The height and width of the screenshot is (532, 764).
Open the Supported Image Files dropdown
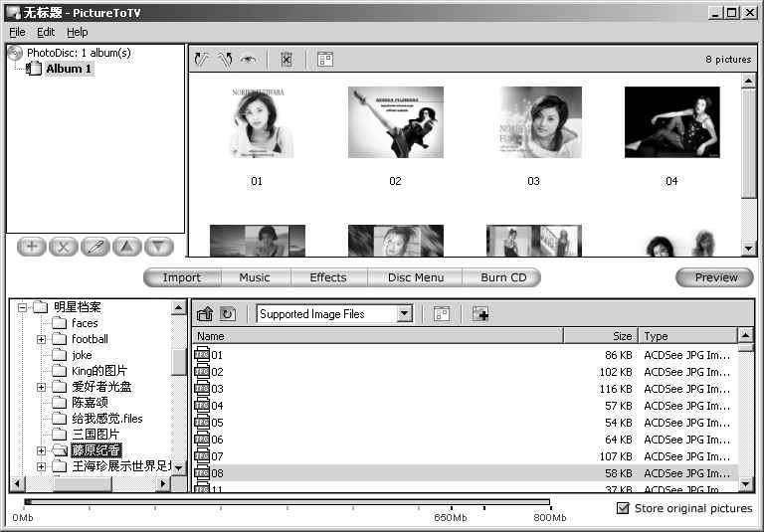[x=405, y=314]
